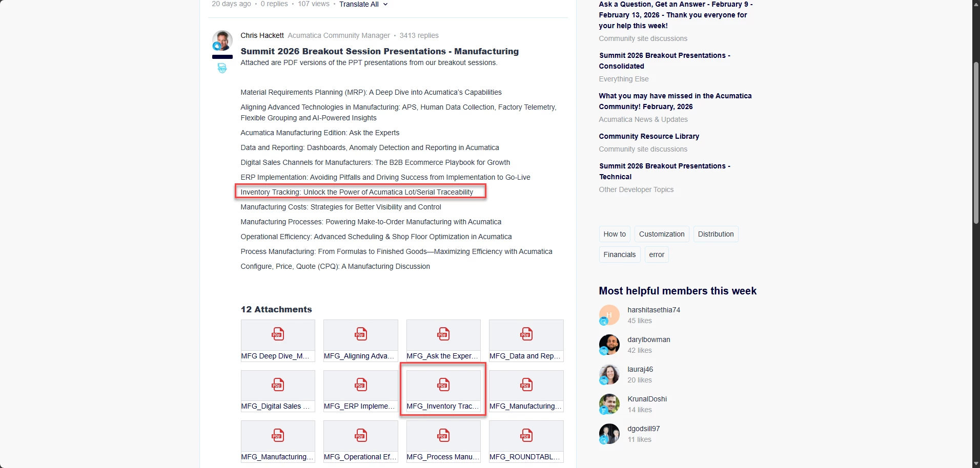This screenshot has height=468, width=980.
Task: Open Community Resource Library link
Action: [649, 136]
